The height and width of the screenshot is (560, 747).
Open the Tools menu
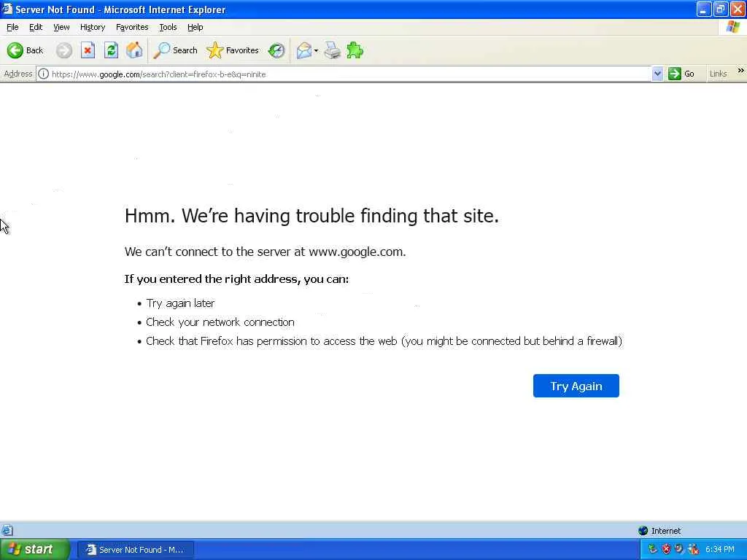click(168, 27)
